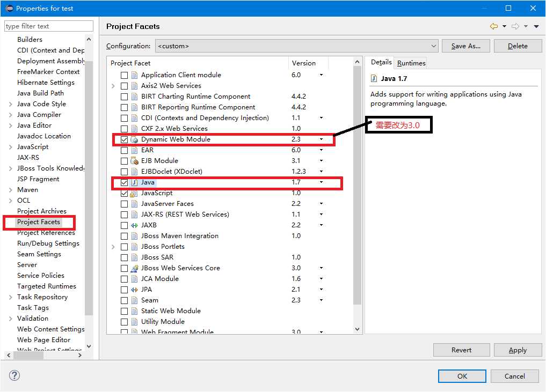Screen dimensions: 546x392
Task: Expand the JBoss Portlets facet
Action: [113, 247]
